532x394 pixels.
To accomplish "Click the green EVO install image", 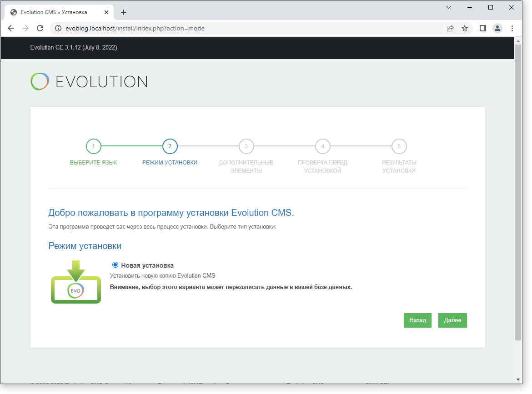I will [76, 282].
